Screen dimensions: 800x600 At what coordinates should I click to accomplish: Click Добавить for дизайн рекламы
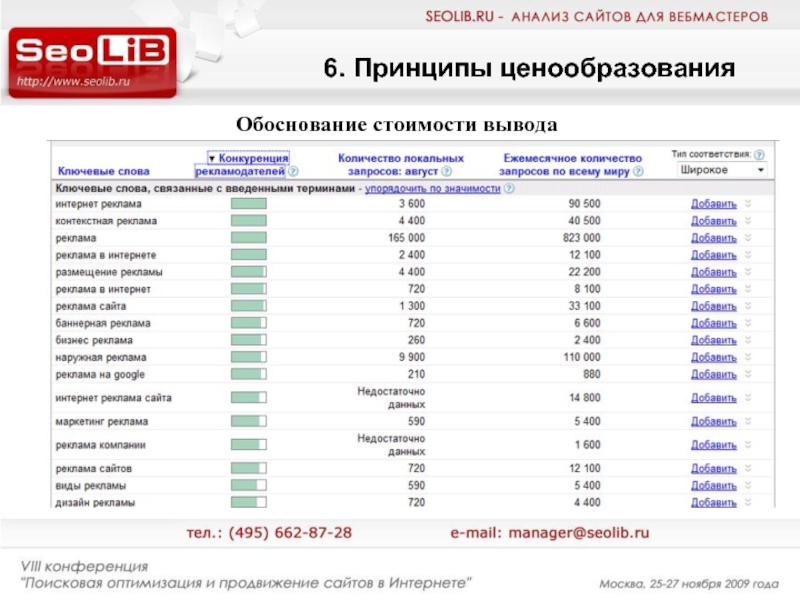coord(714,503)
